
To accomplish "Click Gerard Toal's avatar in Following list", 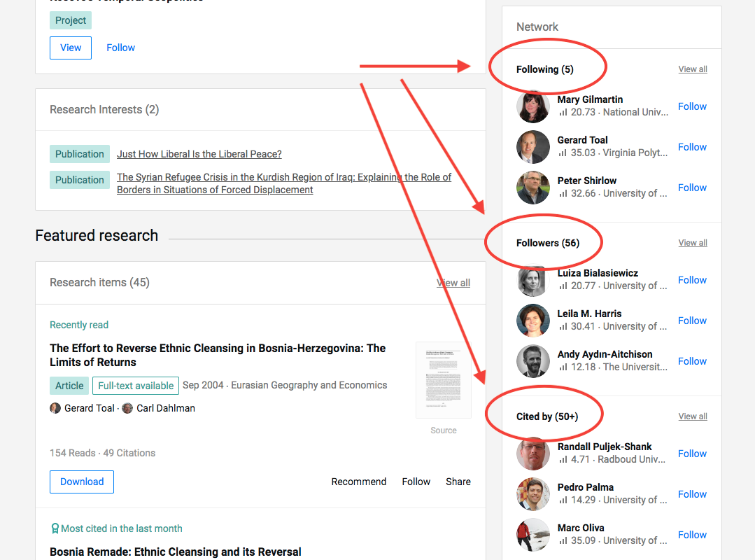I will [533, 147].
